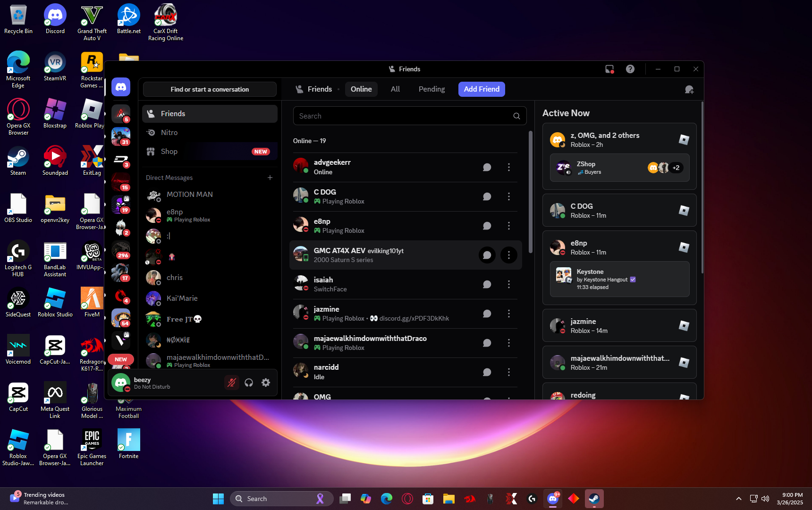This screenshot has height=510, width=812.
Task: Switch to the Pending tab
Action: point(431,89)
